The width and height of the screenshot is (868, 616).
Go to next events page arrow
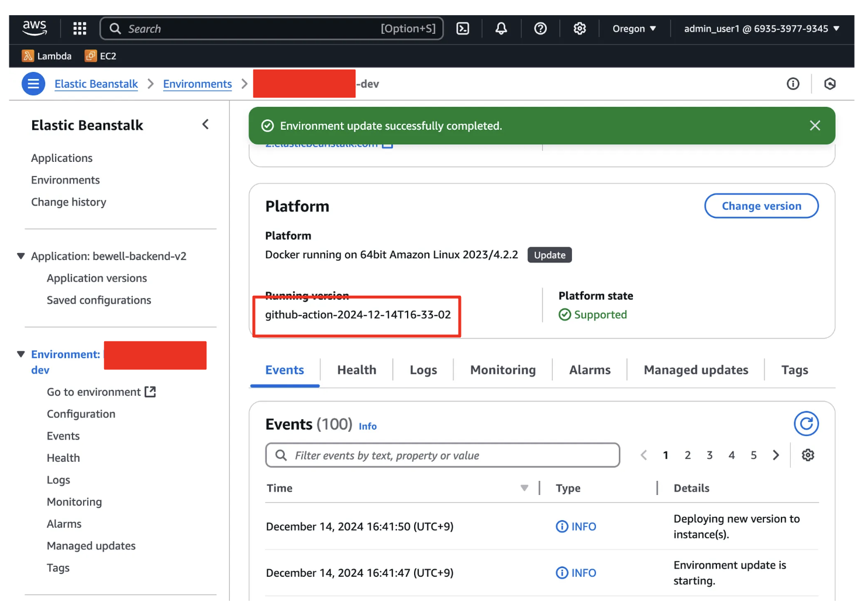point(776,455)
